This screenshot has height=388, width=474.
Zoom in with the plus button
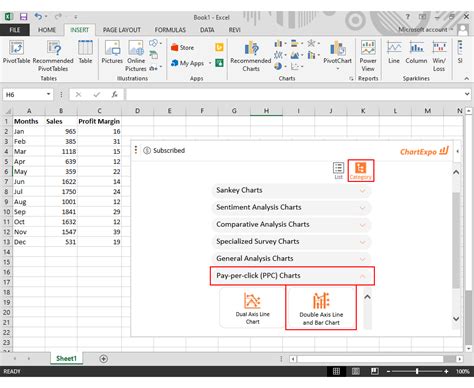[446, 371]
